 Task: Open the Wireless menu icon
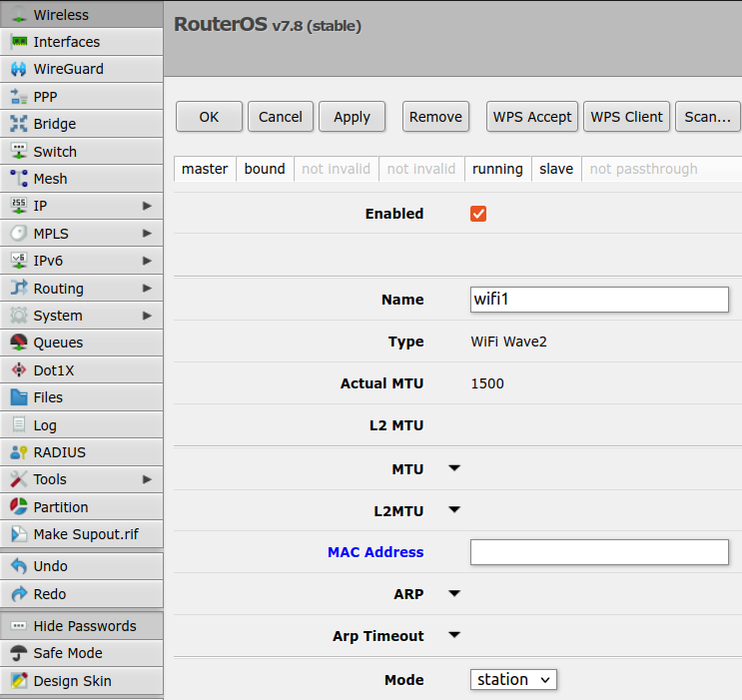(x=19, y=14)
